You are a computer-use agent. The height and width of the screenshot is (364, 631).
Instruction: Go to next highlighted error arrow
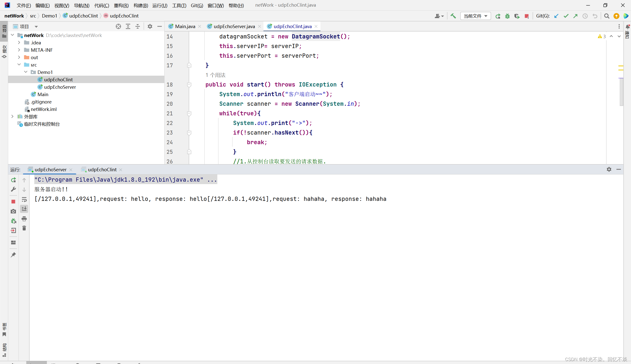[x=619, y=36]
